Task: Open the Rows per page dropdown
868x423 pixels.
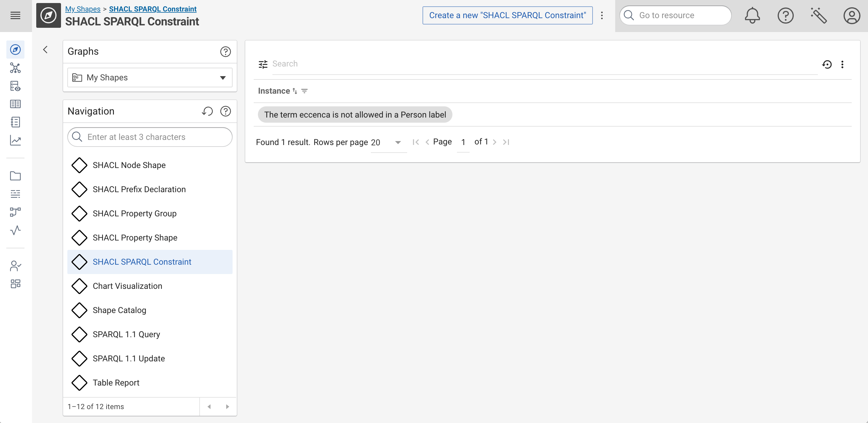Action: tap(398, 142)
